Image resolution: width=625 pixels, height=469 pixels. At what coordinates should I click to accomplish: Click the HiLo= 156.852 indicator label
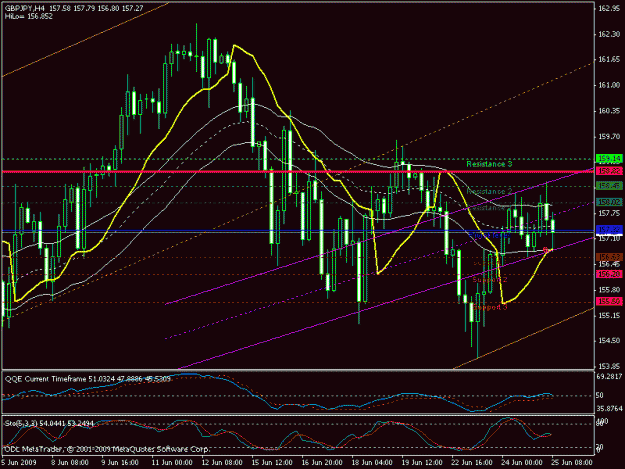pyautogui.click(x=29, y=17)
